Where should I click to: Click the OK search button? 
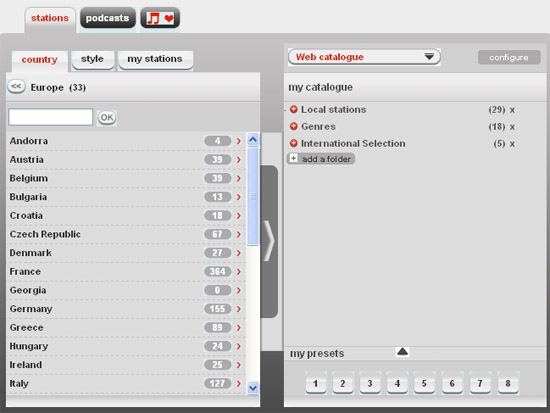click(107, 118)
